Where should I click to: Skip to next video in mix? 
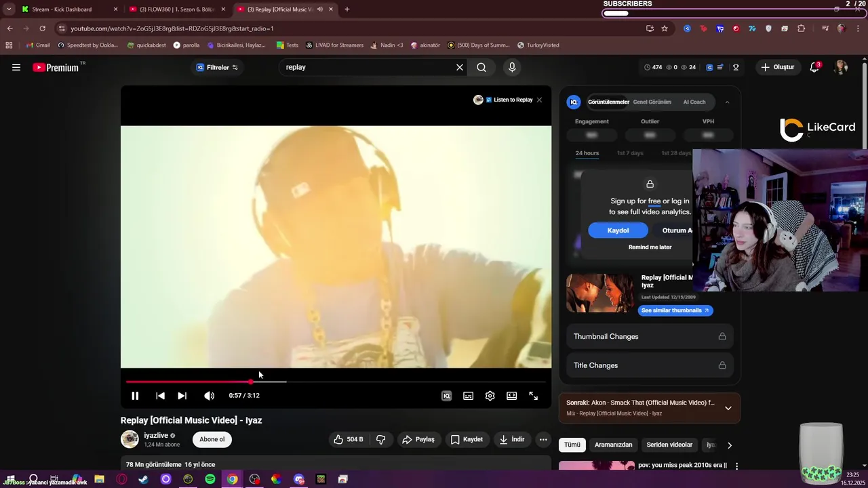182,396
